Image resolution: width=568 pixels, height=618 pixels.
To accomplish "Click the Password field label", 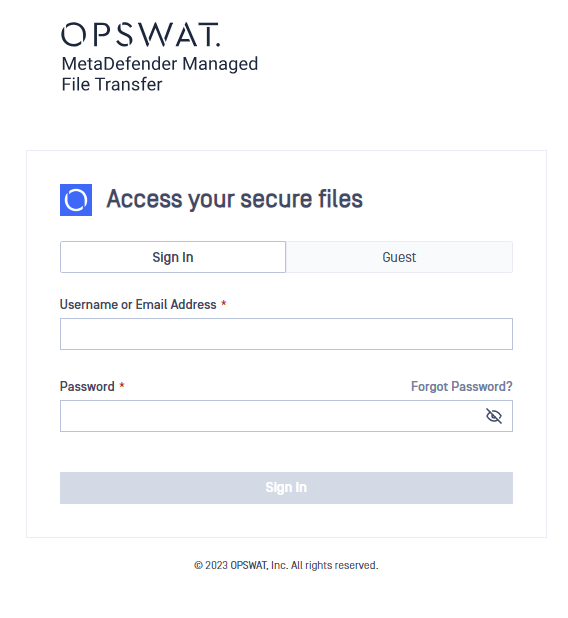I will 87,386.
